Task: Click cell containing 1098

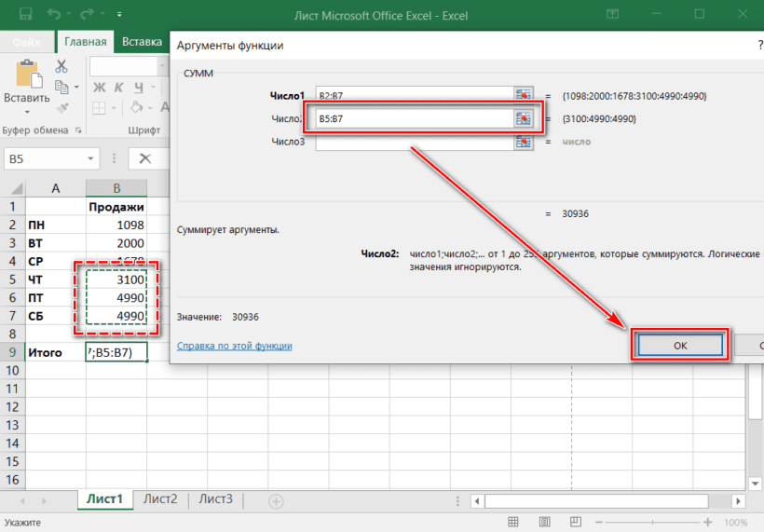Action: tap(116, 225)
